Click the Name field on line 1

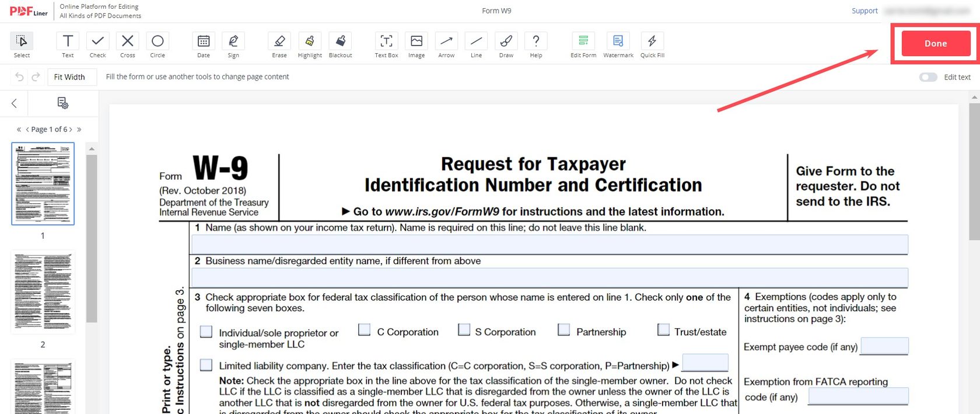549,245
